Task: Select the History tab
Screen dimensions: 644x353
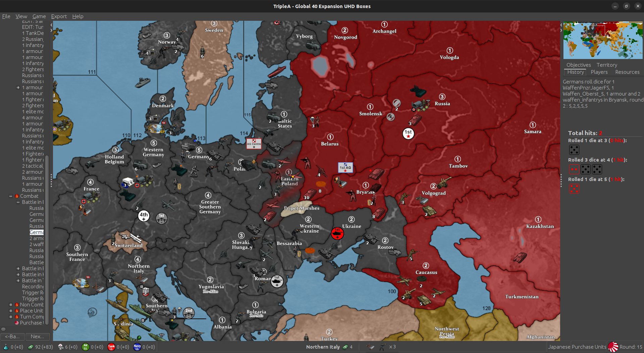Action: [x=576, y=72]
